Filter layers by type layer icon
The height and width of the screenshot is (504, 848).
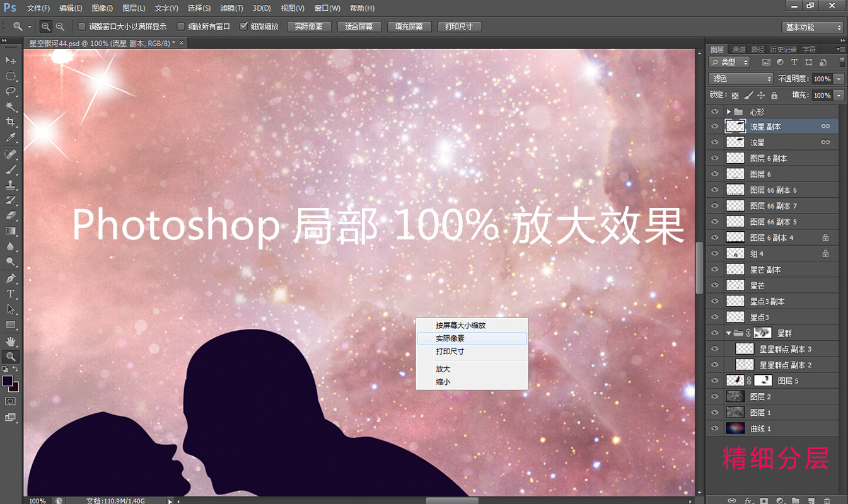pos(794,62)
